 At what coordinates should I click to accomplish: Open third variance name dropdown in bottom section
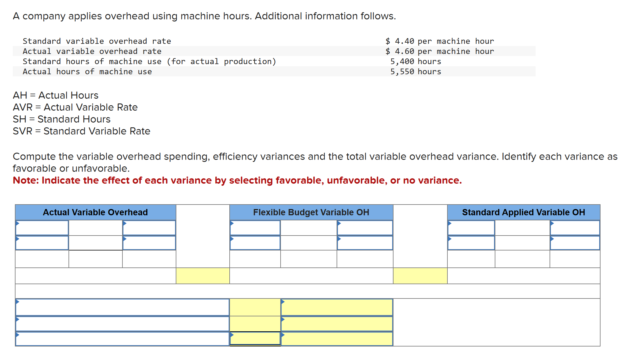point(122,339)
